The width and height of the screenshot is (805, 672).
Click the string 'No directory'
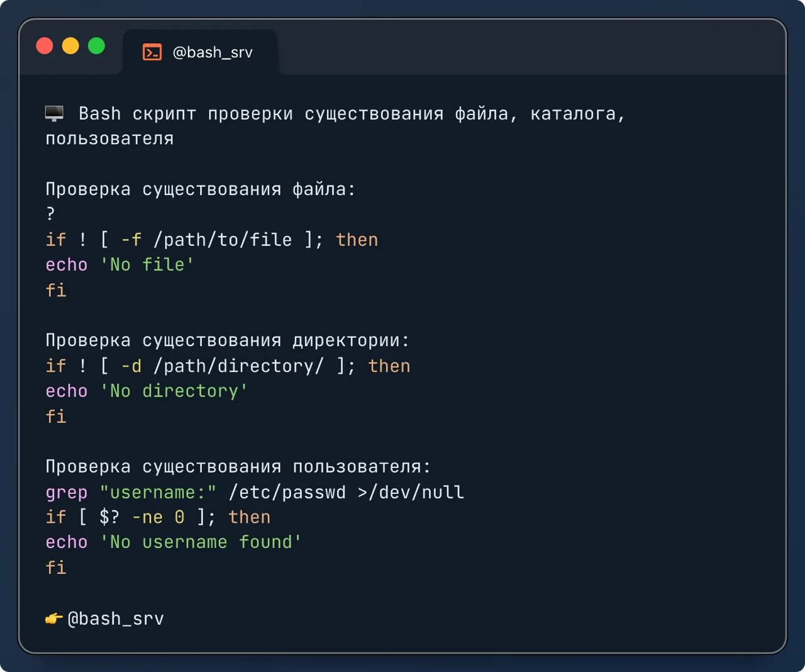(174, 391)
